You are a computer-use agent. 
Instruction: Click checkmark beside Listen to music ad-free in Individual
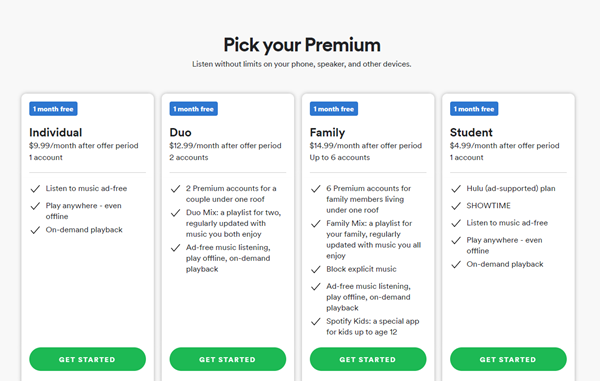click(x=35, y=189)
